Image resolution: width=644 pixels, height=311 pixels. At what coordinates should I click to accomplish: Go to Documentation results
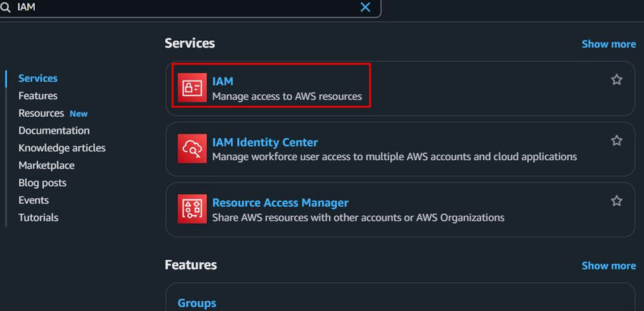coord(54,130)
